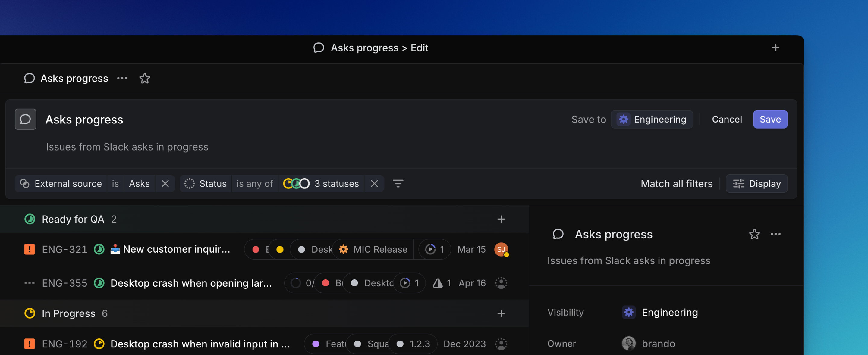
Task: Save the Asks progress view
Action: pos(770,119)
